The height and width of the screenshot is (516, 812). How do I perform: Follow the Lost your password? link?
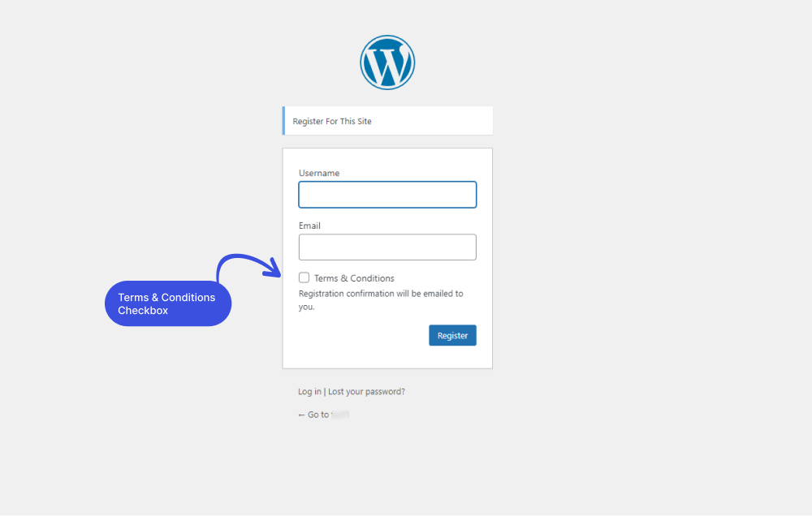pyautogui.click(x=367, y=391)
